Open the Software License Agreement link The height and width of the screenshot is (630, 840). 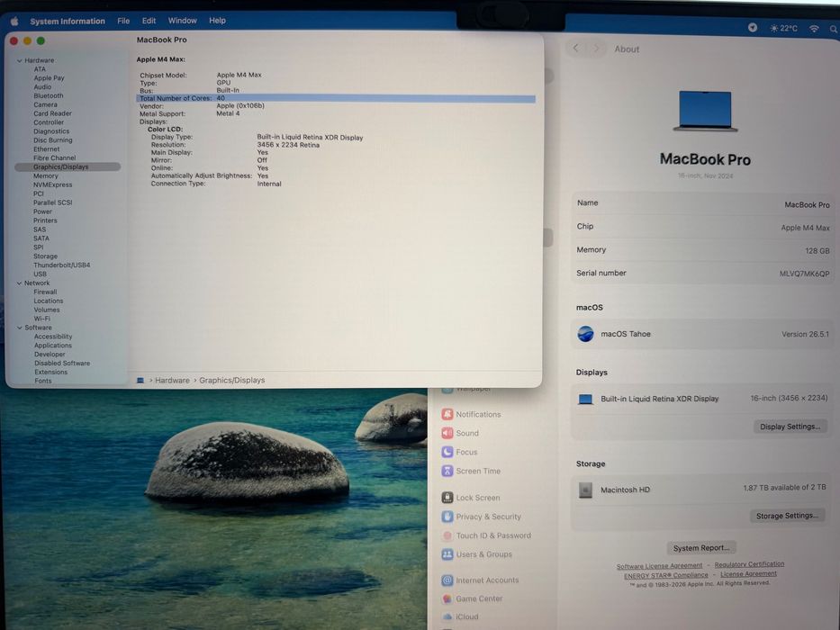click(x=659, y=566)
